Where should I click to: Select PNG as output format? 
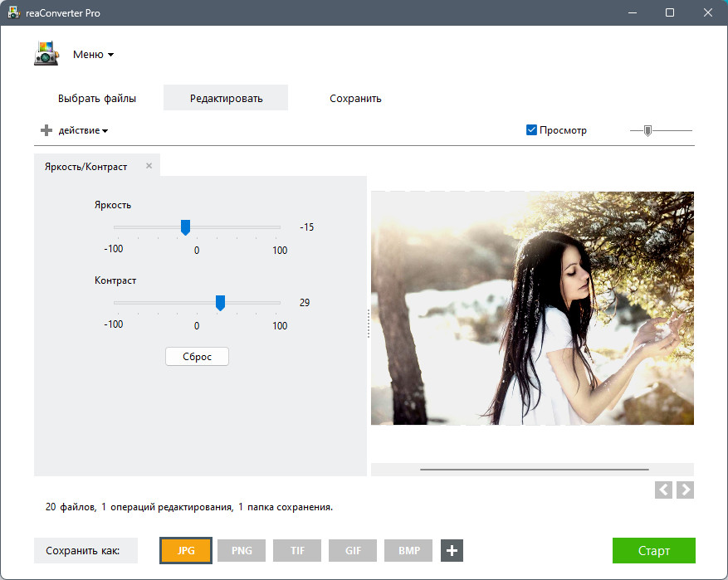point(242,551)
